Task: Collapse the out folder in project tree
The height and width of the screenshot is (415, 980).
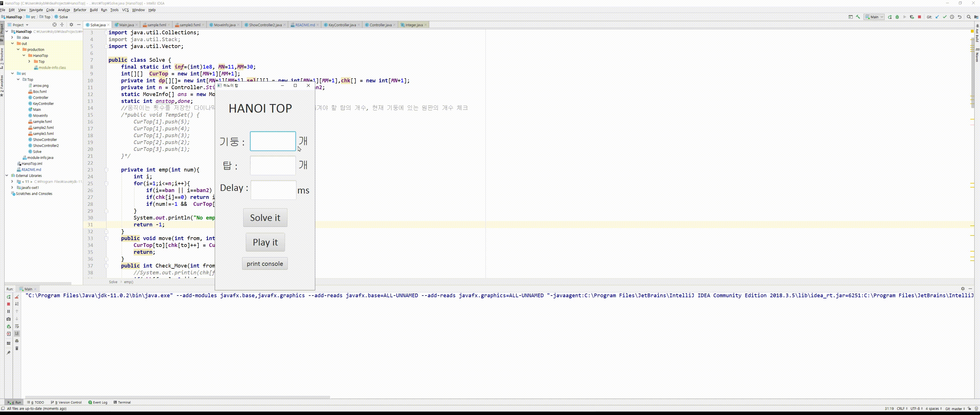Action: pyautogui.click(x=13, y=43)
